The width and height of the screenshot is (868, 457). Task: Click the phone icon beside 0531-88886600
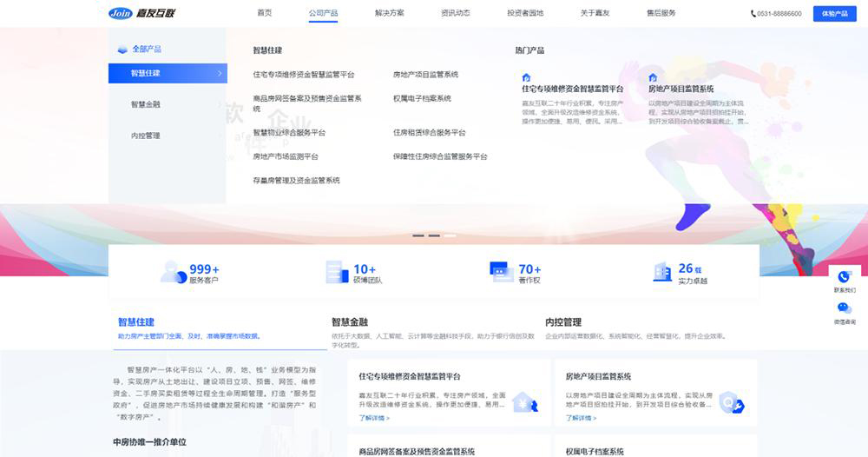pyautogui.click(x=753, y=14)
